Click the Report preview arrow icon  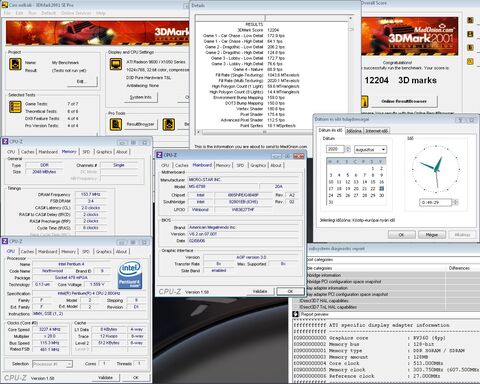pos(295,314)
